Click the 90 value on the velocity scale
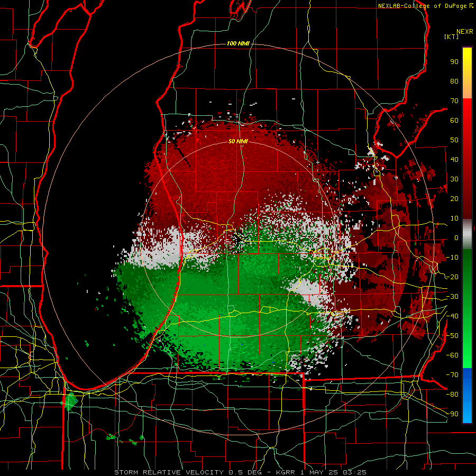Screen dimensions: 476x476 pyautogui.click(x=454, y=62)
